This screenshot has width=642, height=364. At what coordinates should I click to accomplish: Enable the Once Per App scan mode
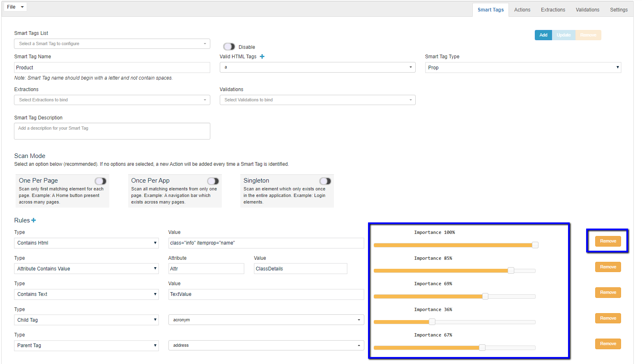[213, 181]
